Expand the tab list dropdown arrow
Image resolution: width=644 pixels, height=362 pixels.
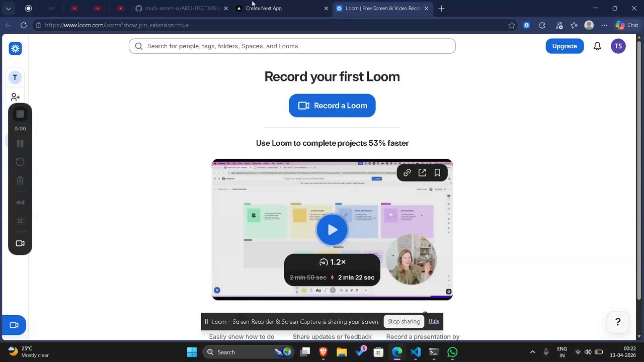8,9
